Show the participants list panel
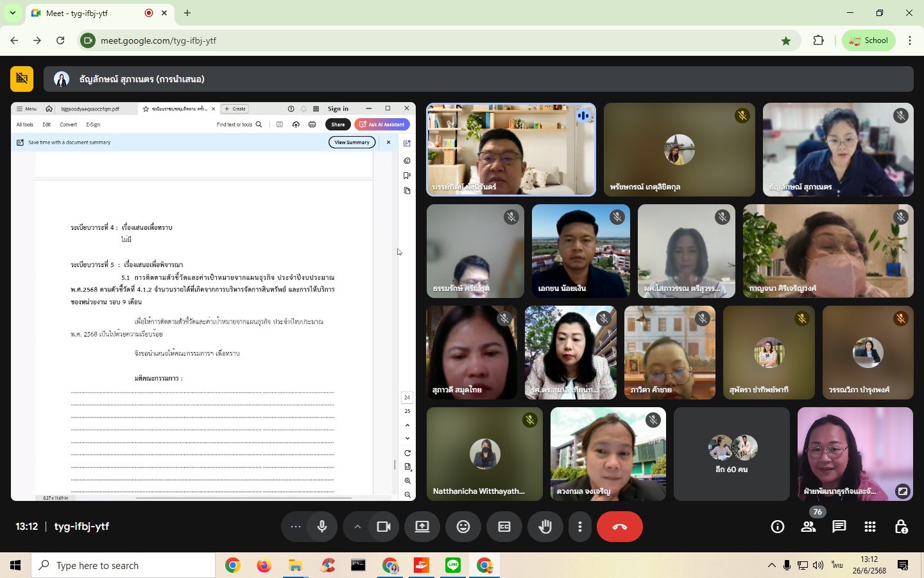The height and width of the screenshot is (578, 924). pyautogui.click(x=809, y=527)
